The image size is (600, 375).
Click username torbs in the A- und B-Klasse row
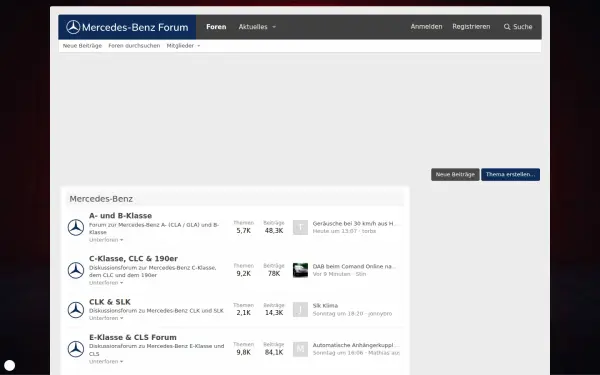click(369, 231)
